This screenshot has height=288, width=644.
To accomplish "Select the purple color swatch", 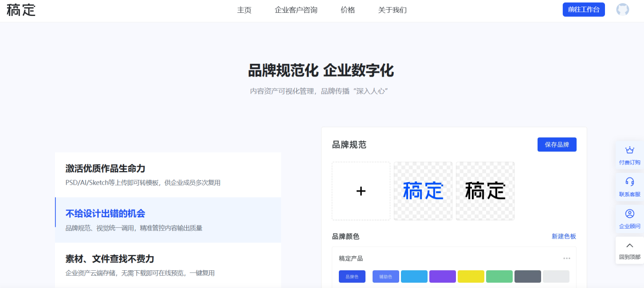I will [x=442, y=276].
